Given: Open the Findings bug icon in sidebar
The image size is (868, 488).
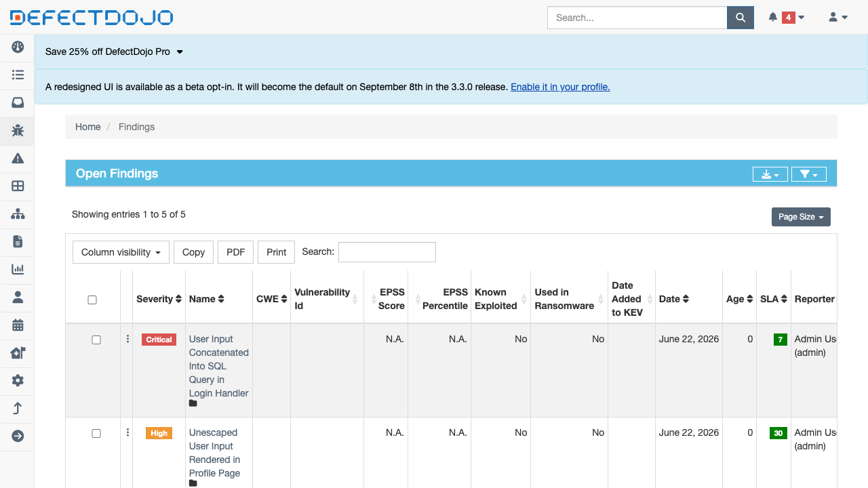Looking at the screenshot, I should [x=18, y=130].
